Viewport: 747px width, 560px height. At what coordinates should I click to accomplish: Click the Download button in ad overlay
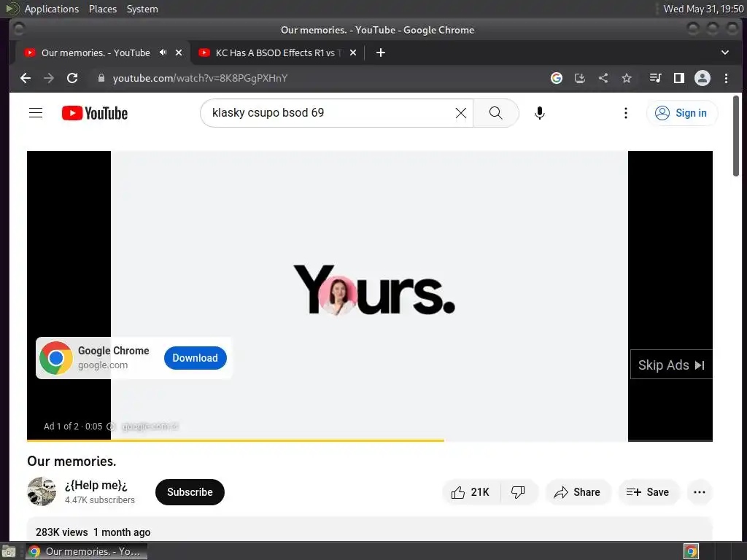coord(196,358)
